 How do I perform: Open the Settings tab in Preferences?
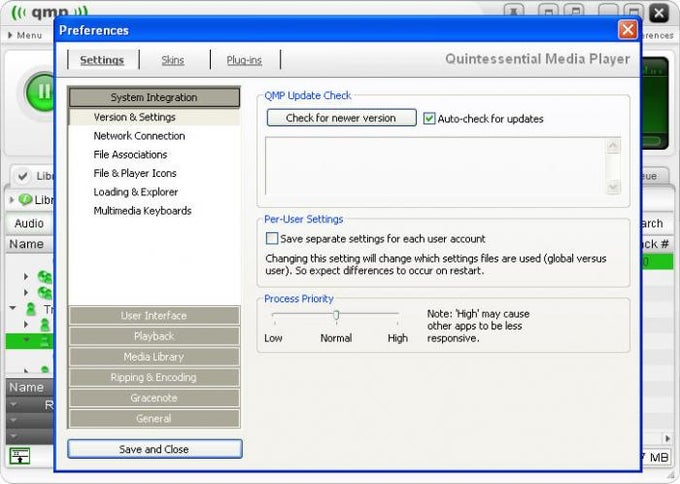(x=102, y=60)
